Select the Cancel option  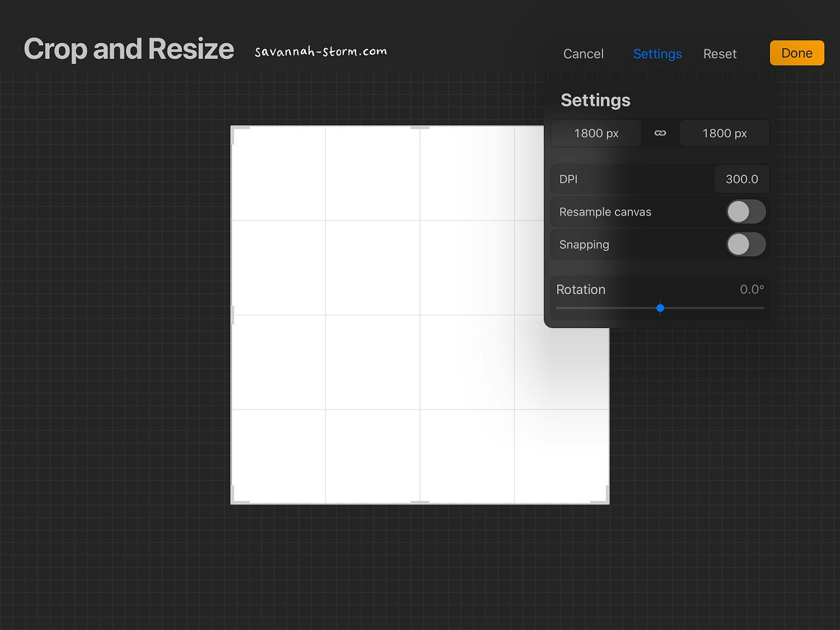point(583,53)
